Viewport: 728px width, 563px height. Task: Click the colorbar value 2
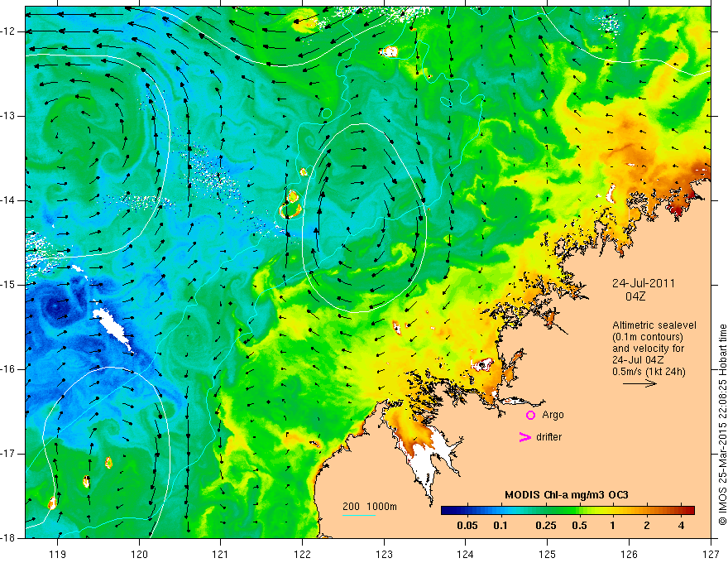tap(647, 526)
